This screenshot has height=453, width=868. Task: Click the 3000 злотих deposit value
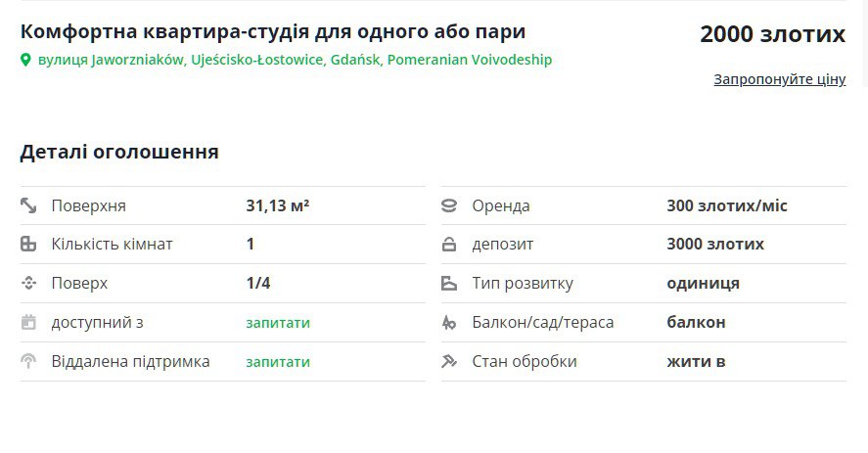[x=715, y=245]
